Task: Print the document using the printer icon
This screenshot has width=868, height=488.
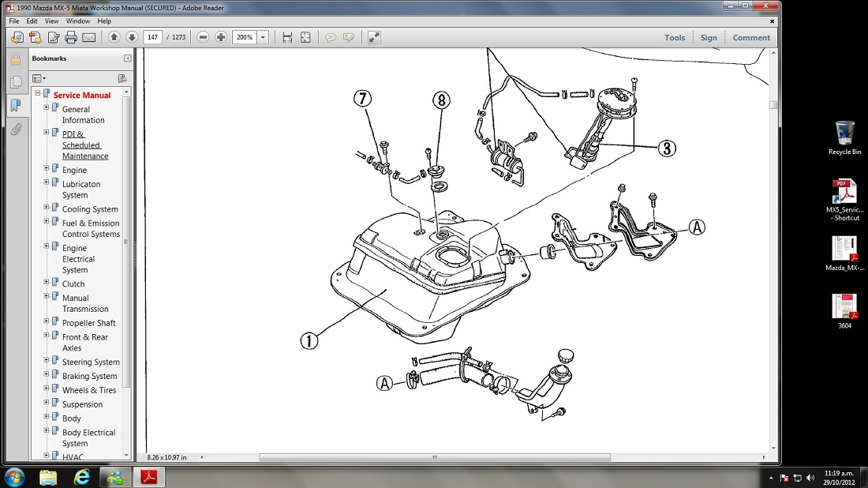Action: [71, 37]
